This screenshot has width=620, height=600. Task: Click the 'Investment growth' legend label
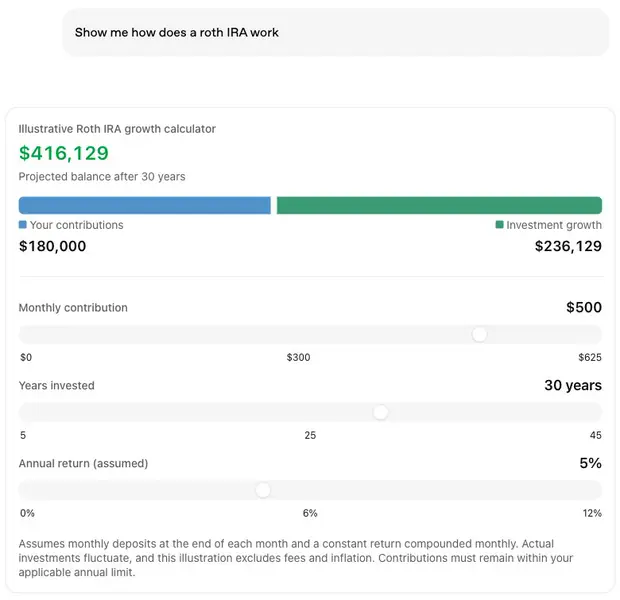[x=554, y=225]
